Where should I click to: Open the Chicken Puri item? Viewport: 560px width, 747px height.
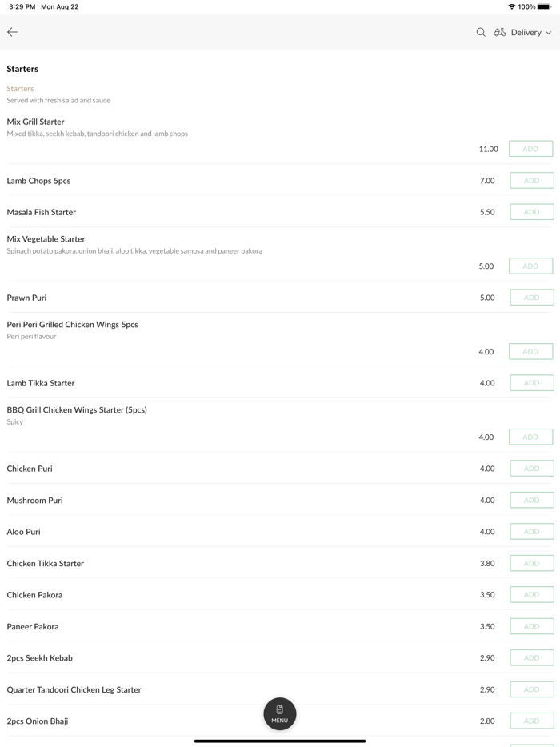pyautogui.click(x=30, y=469)
